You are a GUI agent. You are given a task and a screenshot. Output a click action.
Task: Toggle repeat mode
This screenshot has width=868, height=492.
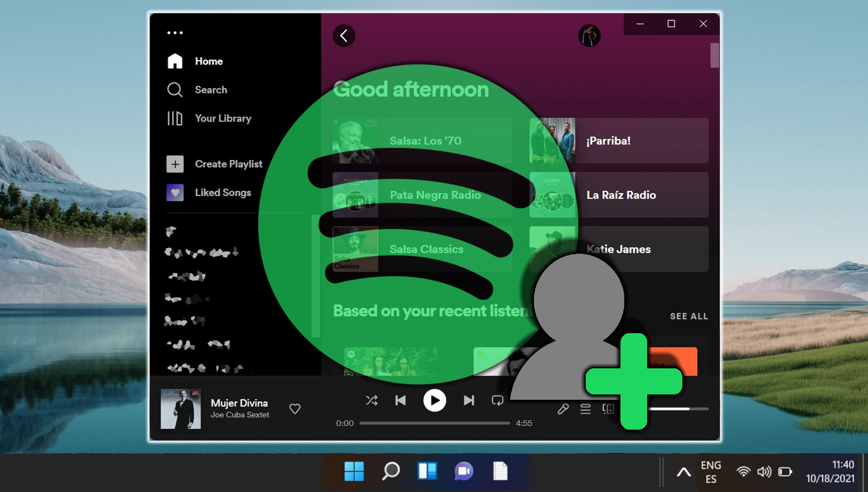click(x=497, y=400)
